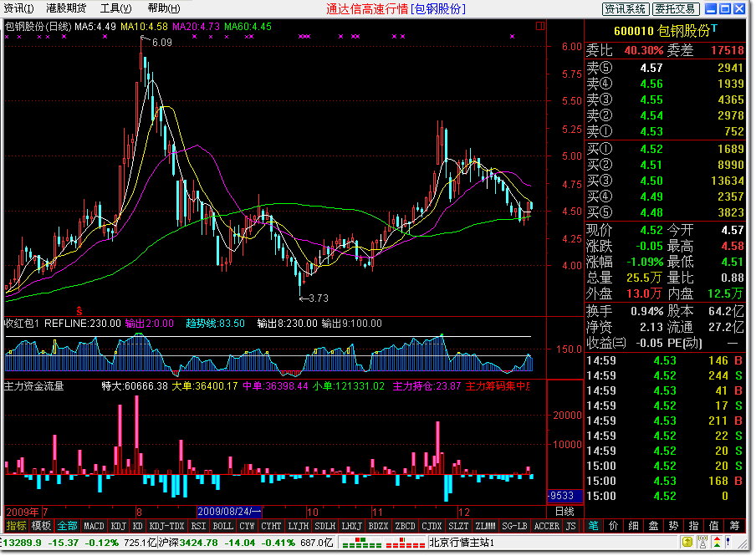
Task: Click the 6.09 high price annotation
Action: (x=162, y=43)
